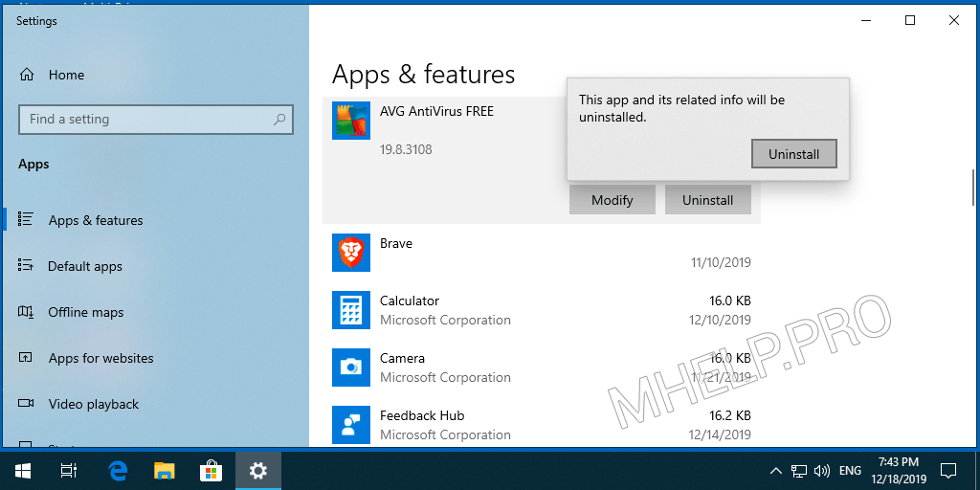Click the ENG language indicator

[850, 471]
